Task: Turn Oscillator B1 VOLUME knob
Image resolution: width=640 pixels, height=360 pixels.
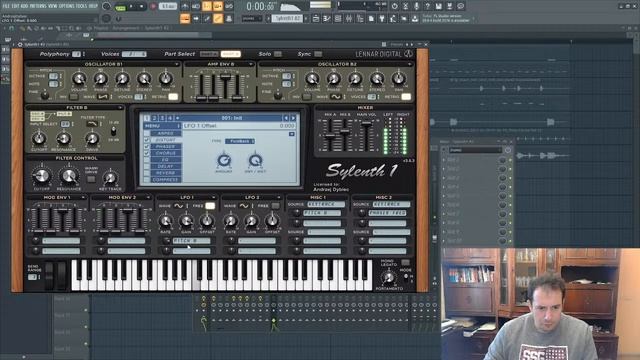Action: (79, 78)
